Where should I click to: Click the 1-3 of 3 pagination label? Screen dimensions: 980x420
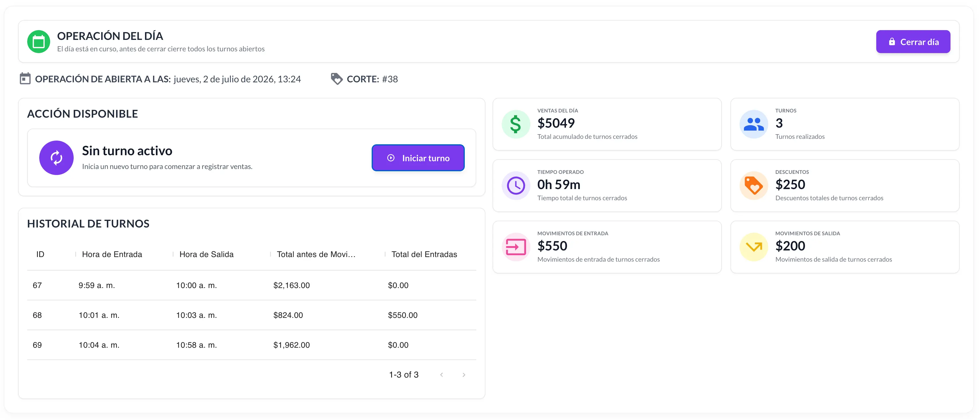coord(404,375)
